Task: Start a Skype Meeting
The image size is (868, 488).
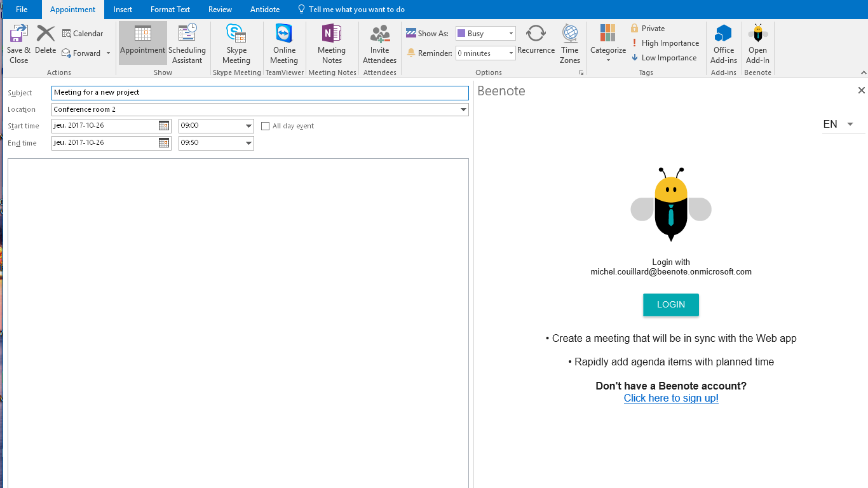Action: pyautogui.click(x=236, y=44)
